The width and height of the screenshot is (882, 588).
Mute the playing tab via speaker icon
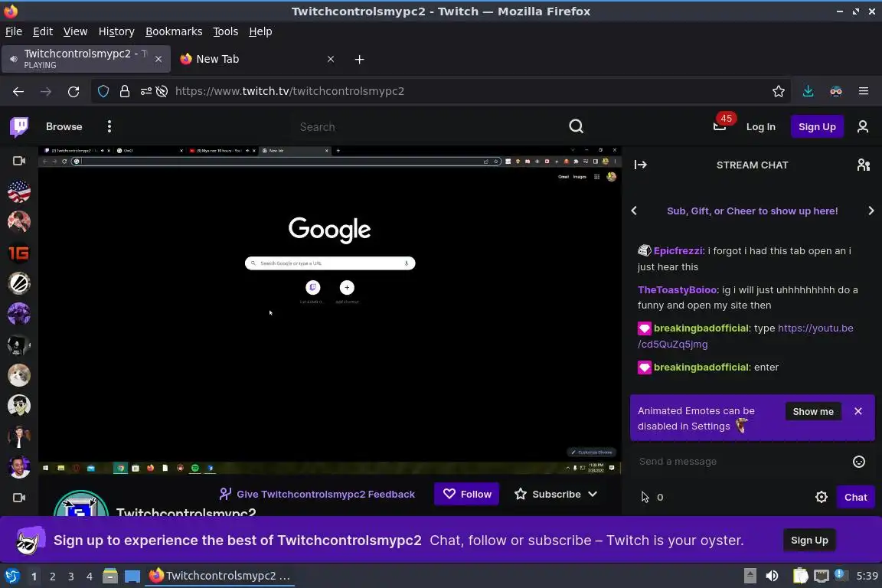(14, 59)
